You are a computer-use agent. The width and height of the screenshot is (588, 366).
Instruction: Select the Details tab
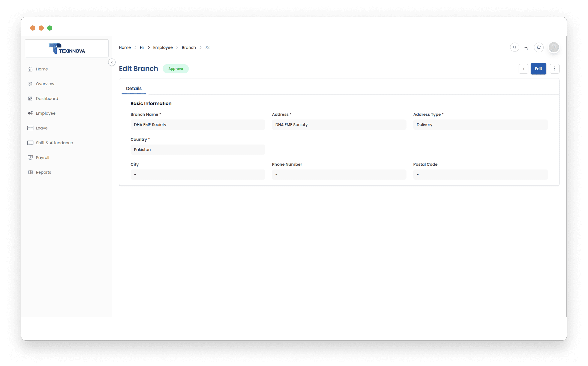134,88
